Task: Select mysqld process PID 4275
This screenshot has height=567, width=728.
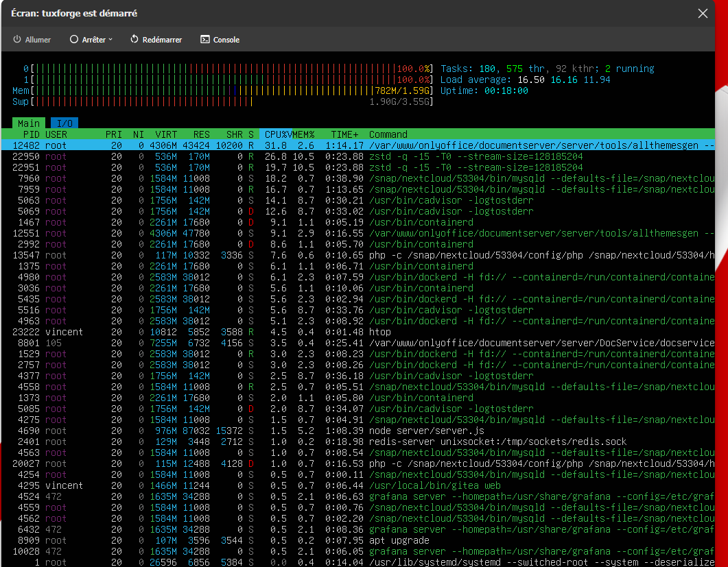Action: coord(358,420)
